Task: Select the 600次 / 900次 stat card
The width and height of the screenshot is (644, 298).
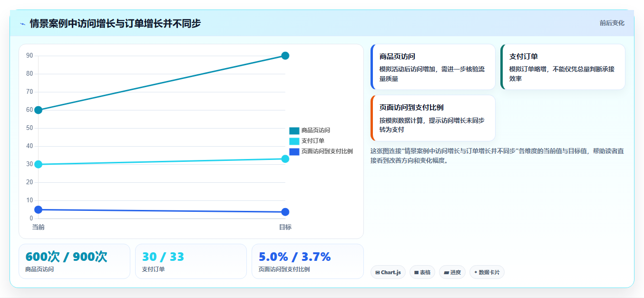Action: (74, 261)
